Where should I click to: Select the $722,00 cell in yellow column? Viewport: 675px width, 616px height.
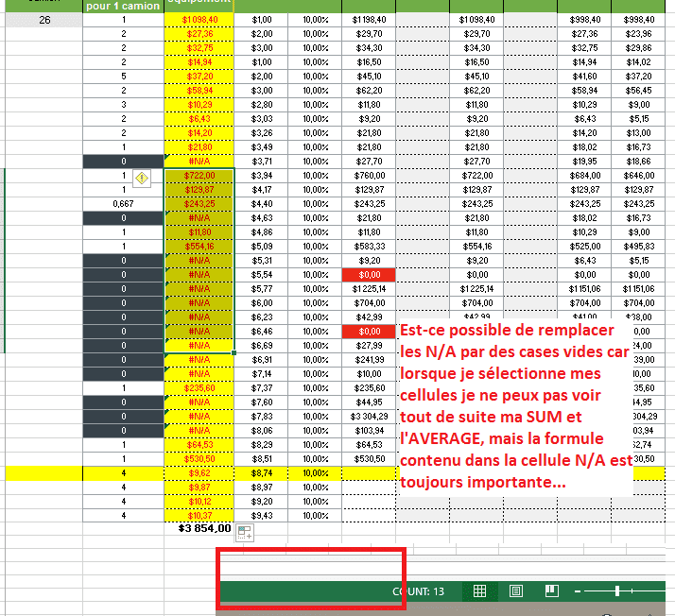pos(199,175)
